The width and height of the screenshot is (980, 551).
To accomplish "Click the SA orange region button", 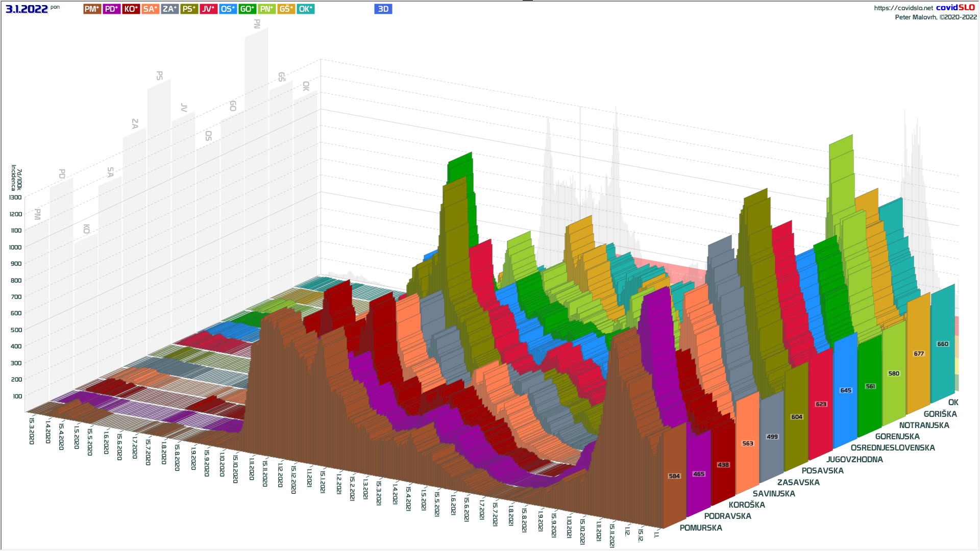I will click(x=150, y=9).
